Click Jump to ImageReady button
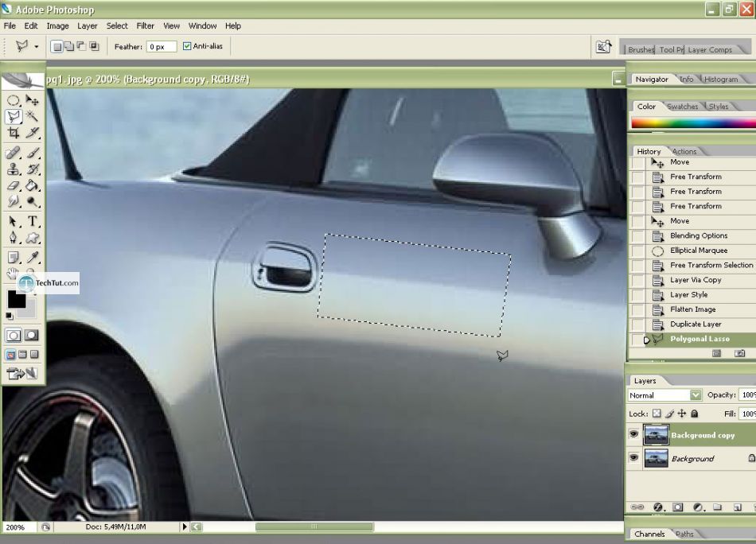 (x=21, y=373)
